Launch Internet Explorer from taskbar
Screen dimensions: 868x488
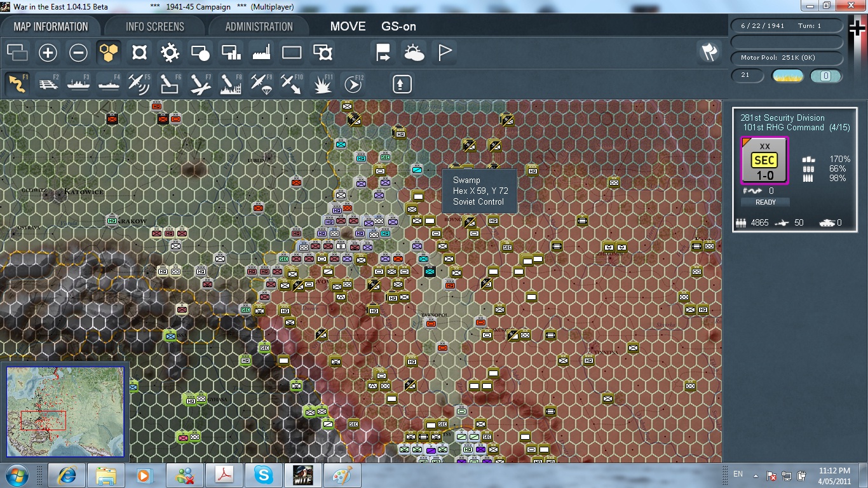click(x=67, y=475)
